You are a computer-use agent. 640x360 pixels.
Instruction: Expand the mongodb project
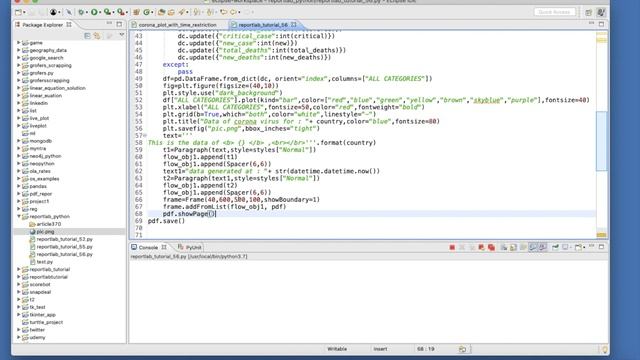click(18, 141)
